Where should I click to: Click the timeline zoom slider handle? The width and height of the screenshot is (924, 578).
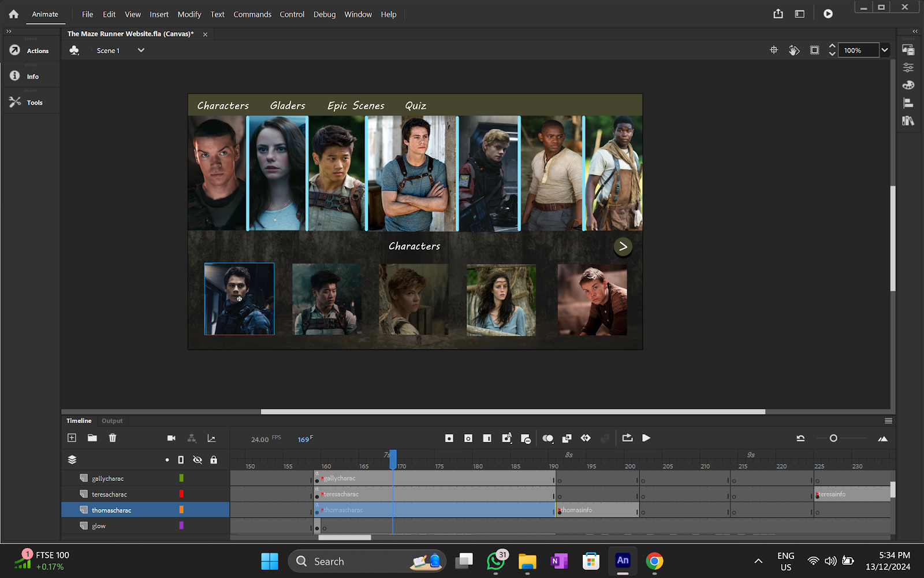833,438
